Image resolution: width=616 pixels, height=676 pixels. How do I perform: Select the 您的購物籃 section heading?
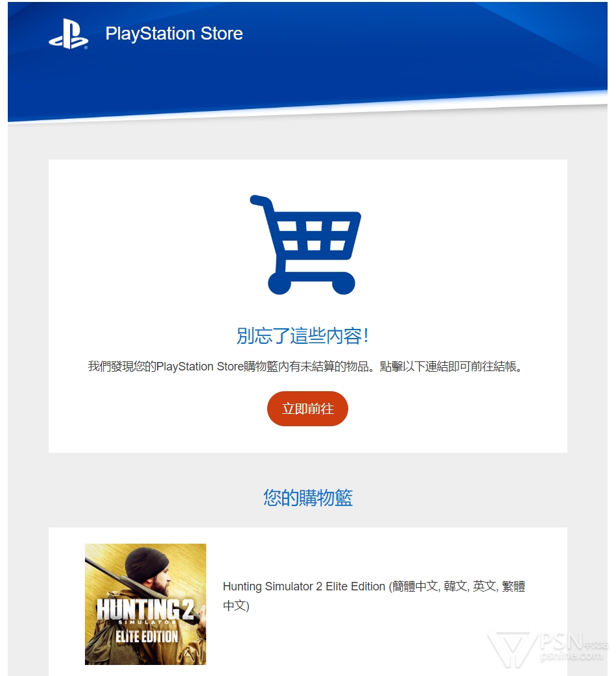(x=308, y=498)
